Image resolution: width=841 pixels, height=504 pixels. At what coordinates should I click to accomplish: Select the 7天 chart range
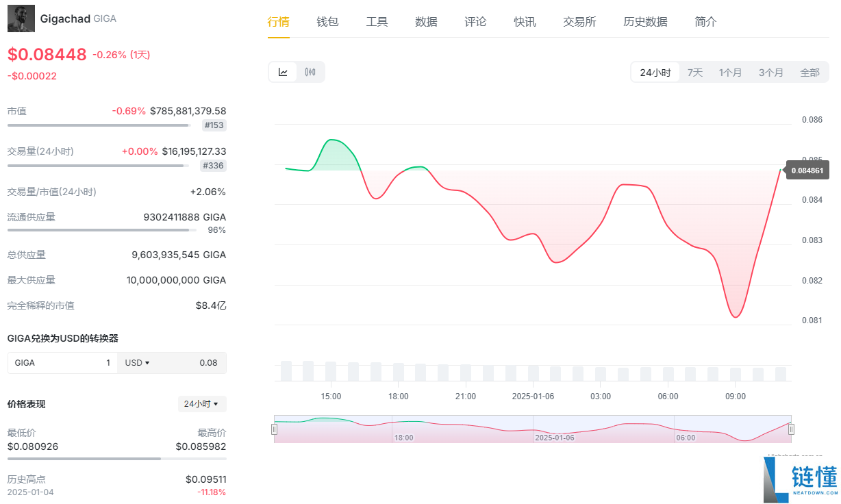coord(695,72)
